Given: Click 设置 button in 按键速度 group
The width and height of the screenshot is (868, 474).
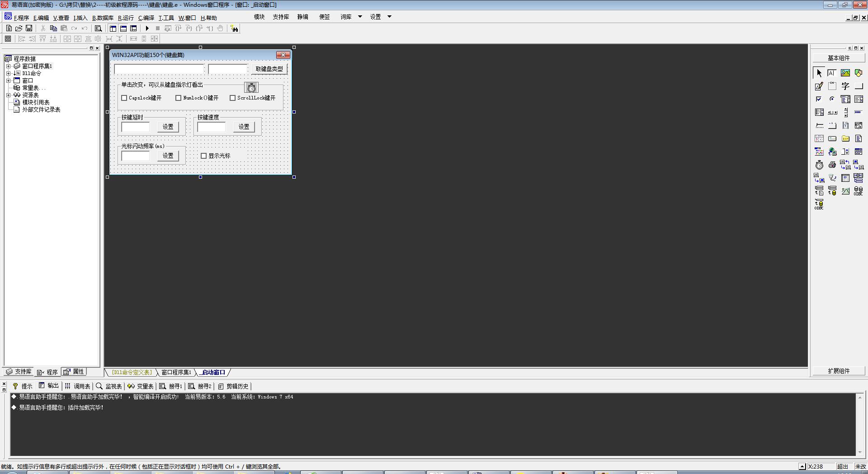Looking at the screenshot, I should 244,127.
